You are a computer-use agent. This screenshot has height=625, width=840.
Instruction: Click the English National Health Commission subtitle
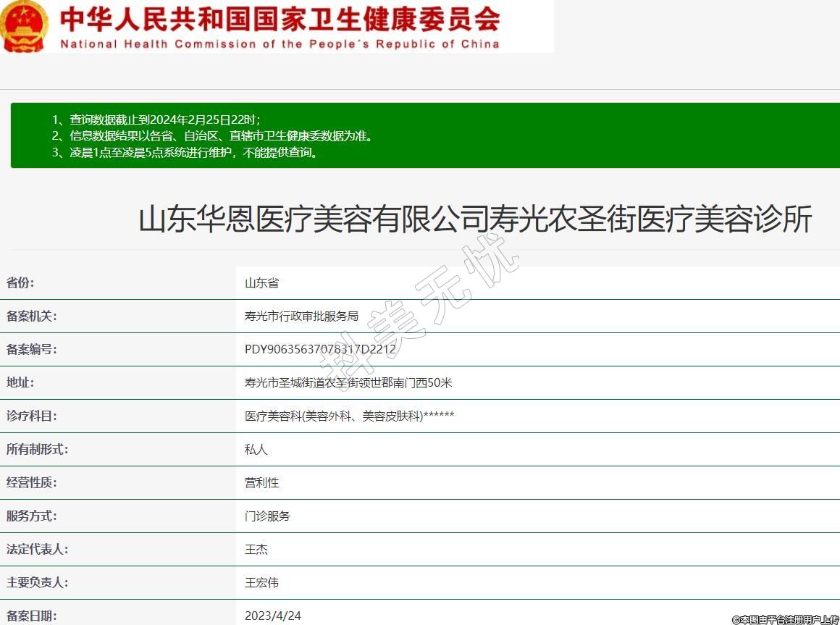point(280,44)
